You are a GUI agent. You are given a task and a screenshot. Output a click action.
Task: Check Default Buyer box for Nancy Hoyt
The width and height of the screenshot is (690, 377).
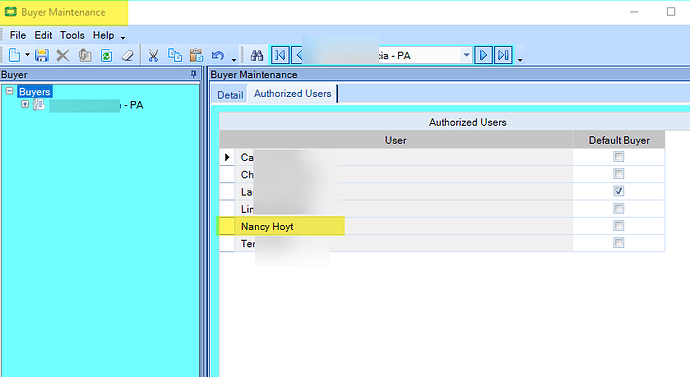coord(619,226)
